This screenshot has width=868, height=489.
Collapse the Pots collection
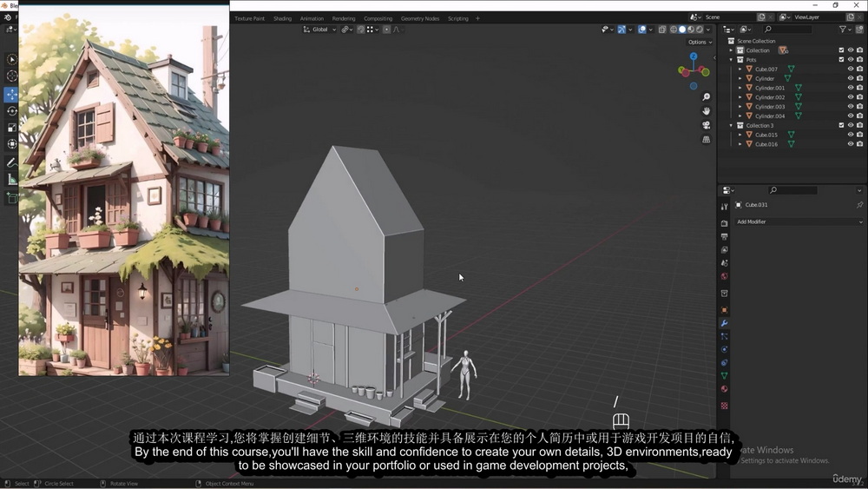[731, 60]
